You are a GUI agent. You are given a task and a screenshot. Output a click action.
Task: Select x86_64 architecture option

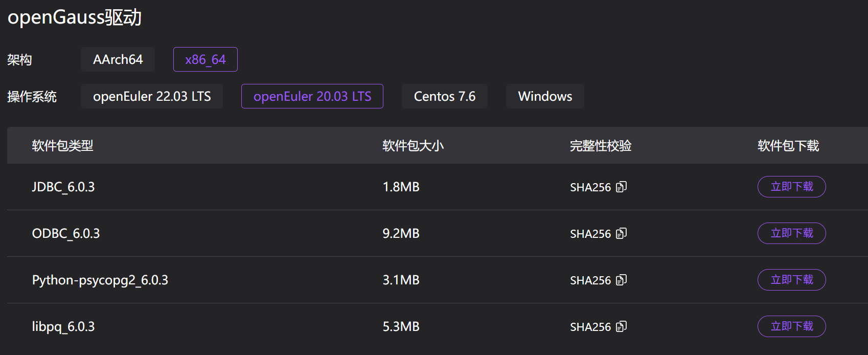[x=205, y=59]
